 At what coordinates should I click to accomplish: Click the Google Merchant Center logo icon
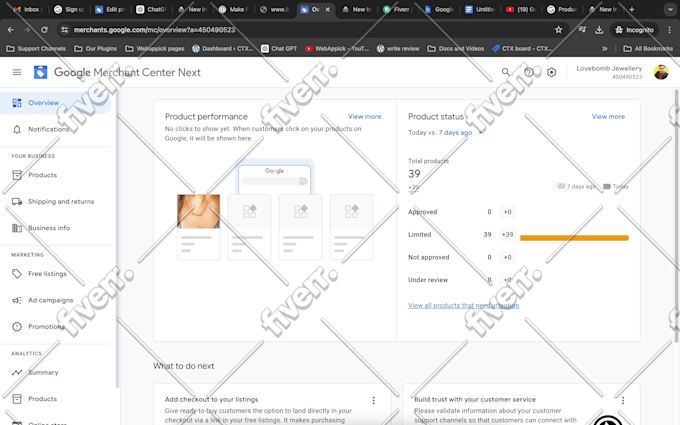point(40,72)
